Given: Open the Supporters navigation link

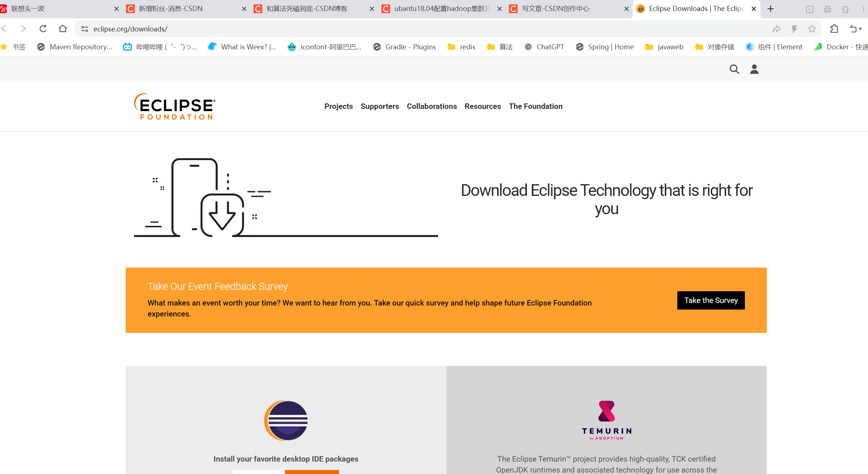Looking at the screenshot, I should [x=380, y=106].
